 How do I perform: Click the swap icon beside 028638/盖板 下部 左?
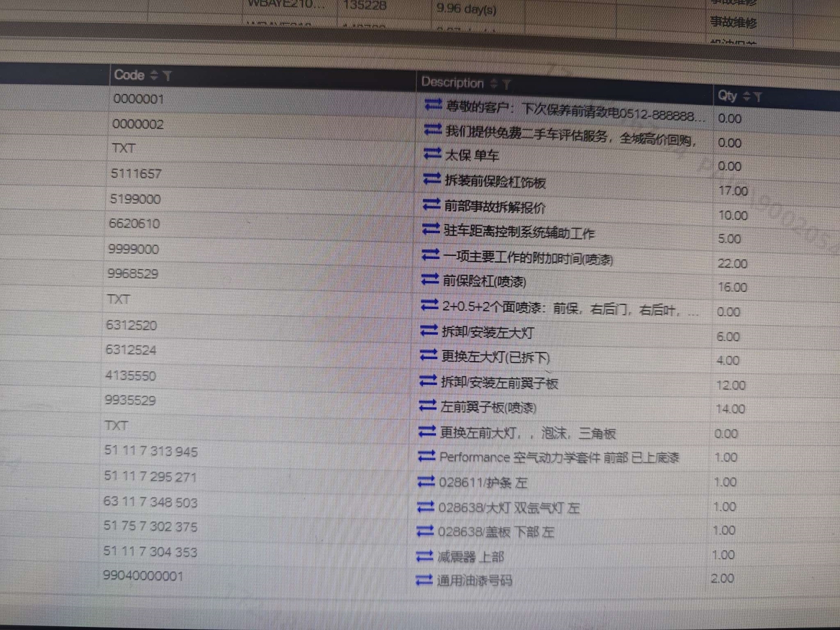click(425, 530)
